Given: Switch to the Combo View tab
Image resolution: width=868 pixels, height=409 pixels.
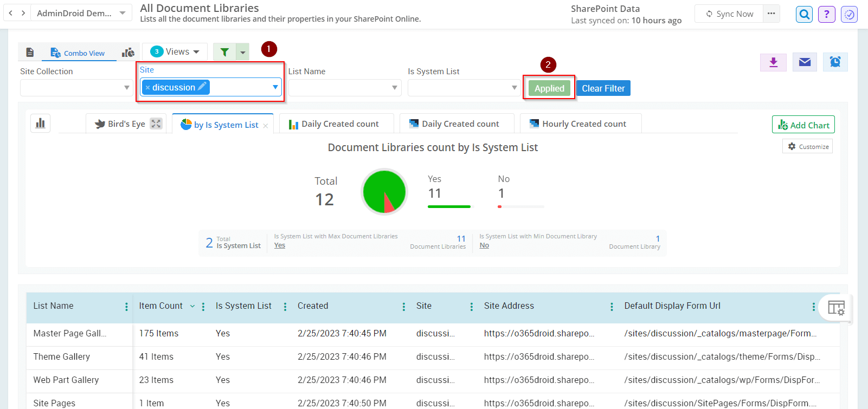Looking at the screenshot, I should (78, 53).
